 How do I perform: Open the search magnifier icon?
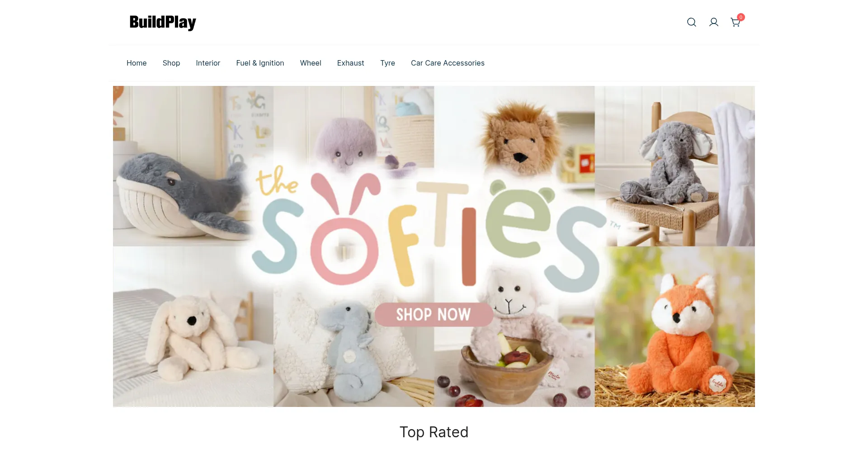(691, 22)
